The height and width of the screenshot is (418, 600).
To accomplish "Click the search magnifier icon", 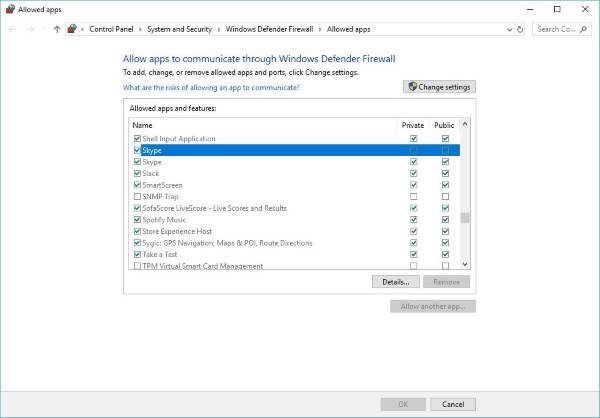I will 584,29.
